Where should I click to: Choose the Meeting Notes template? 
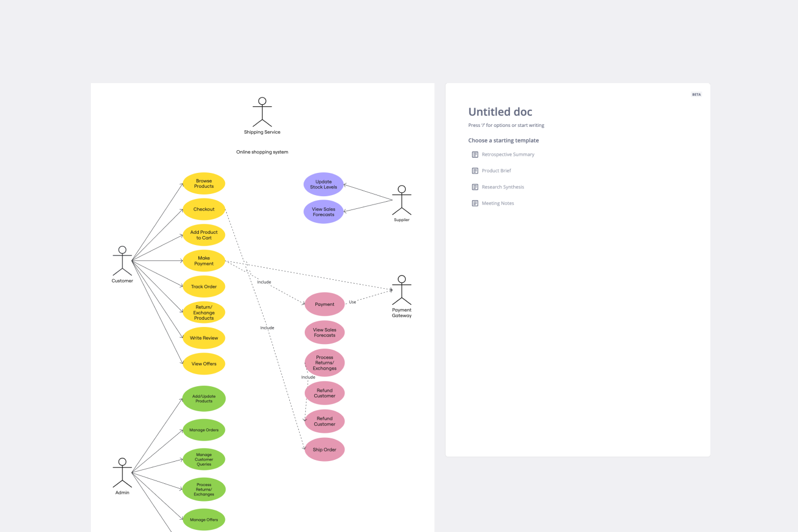(x=498, y=203)
